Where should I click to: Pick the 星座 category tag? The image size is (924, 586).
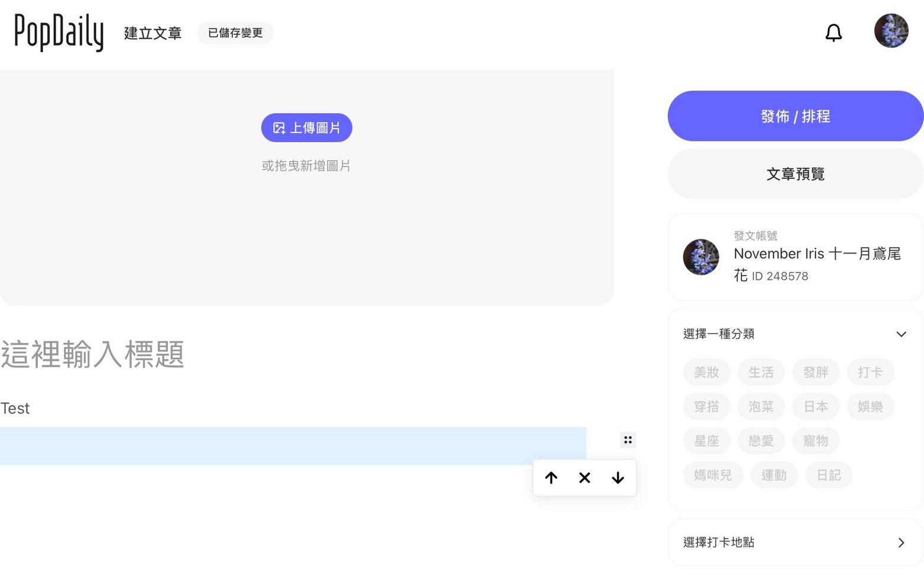[x=706, y=441]
